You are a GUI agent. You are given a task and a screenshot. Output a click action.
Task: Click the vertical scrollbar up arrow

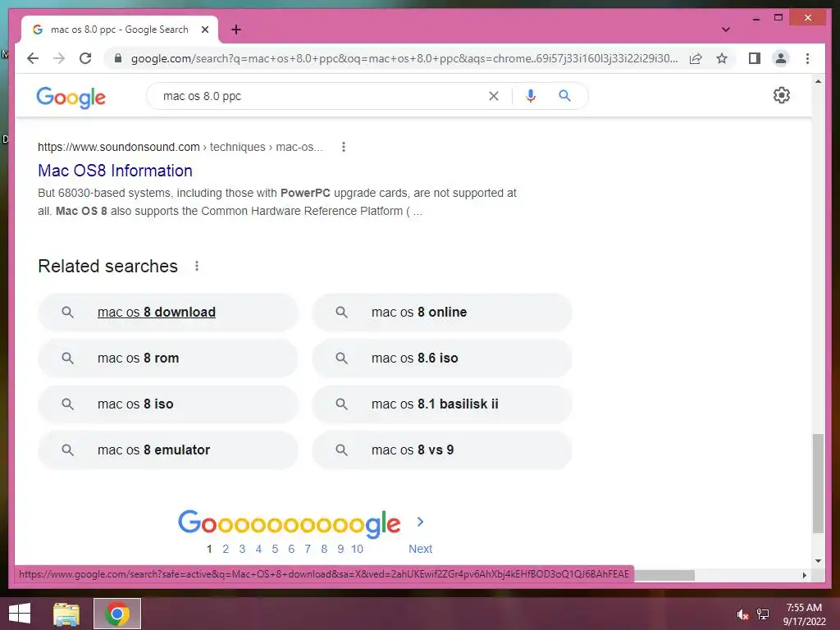point(818,81)
